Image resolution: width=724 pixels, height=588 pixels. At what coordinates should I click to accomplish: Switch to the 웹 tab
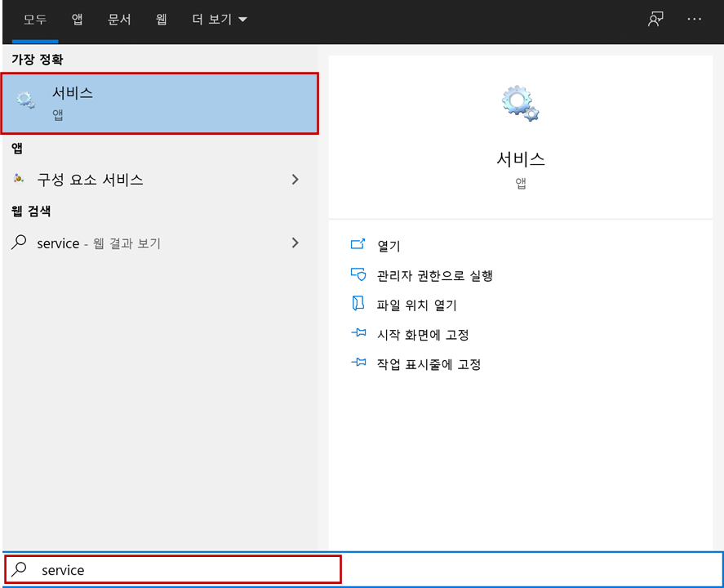[161, 20]
